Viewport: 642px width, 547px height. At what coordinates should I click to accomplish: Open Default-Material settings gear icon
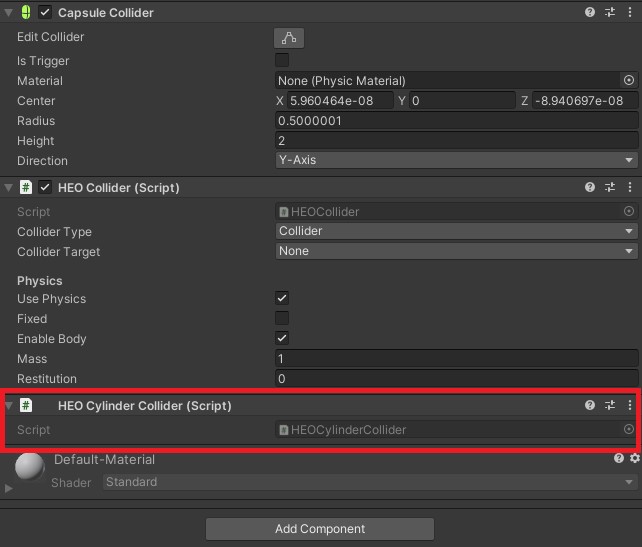(634, 459)
